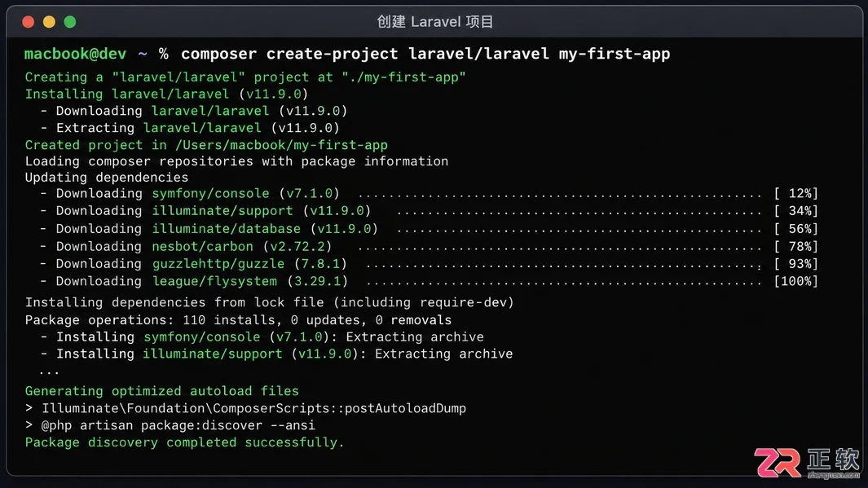Click the 'Installing laravel/laravel (v11.9.0)' line
This screenshot has width=868, height=488.
pyautogui.click(x=166, y=94)
